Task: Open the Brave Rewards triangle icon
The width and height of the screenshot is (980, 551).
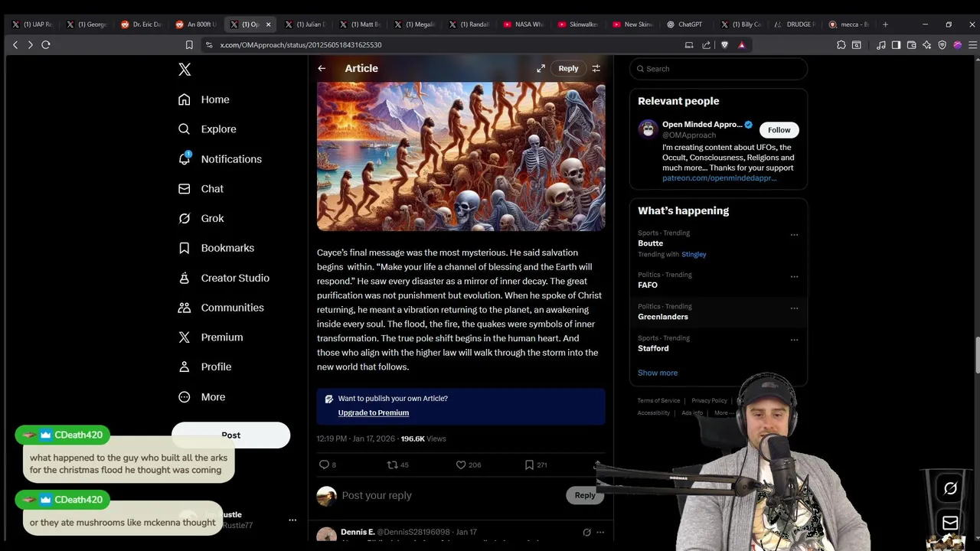Action: click(741, 45)
